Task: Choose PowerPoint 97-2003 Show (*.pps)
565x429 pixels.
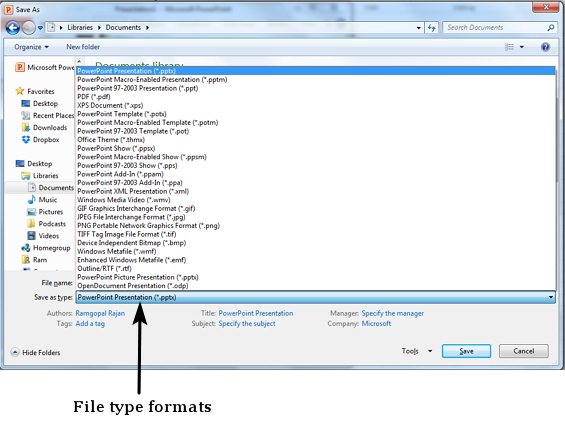Action: click(x=316, y=166)
